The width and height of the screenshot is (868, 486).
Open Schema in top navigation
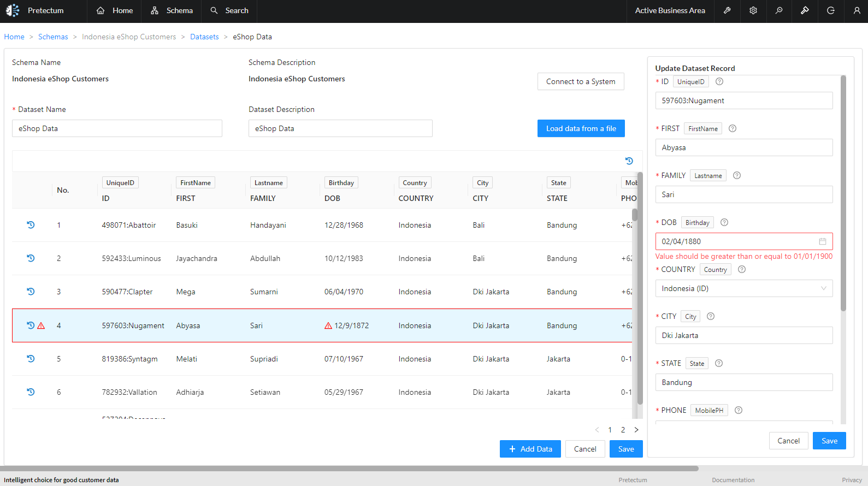(172, 10)
